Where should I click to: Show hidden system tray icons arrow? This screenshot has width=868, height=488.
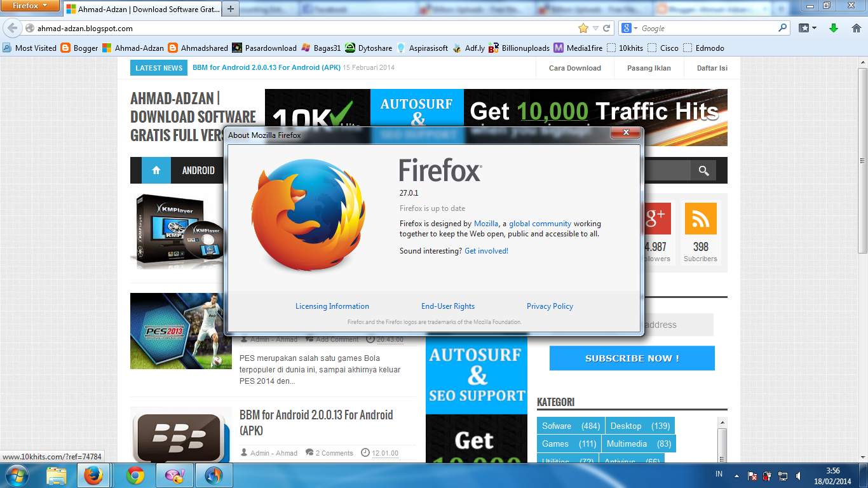[x=736, y=476]
